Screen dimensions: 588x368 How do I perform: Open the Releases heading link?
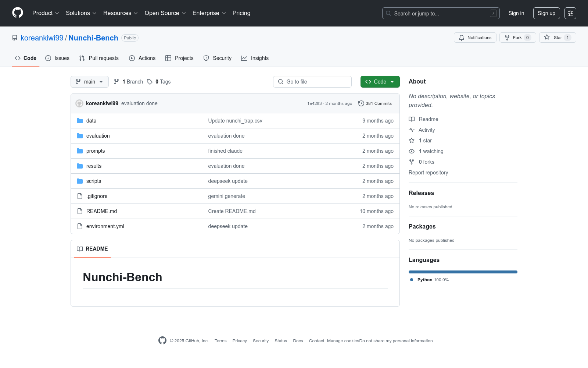(x=421, y=193)
